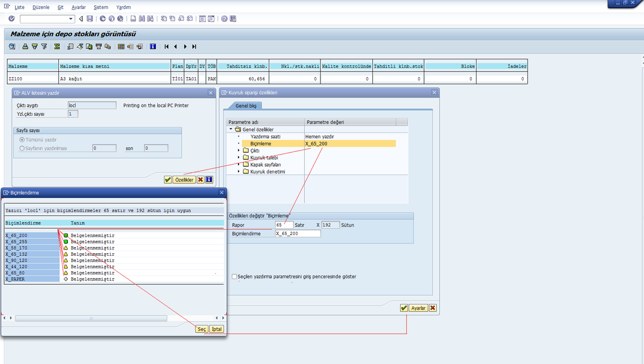
Task: Cancel ALV print dialog with red X
Action: tap(201, 179)
